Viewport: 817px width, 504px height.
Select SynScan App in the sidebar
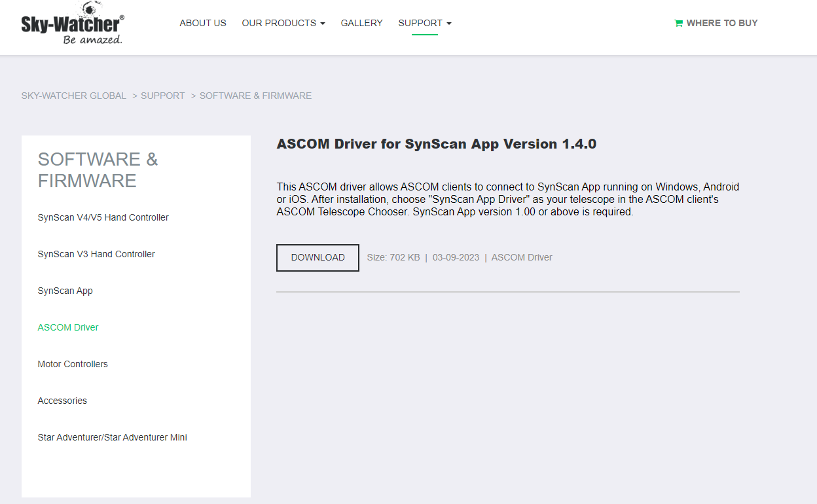point(65,291)
